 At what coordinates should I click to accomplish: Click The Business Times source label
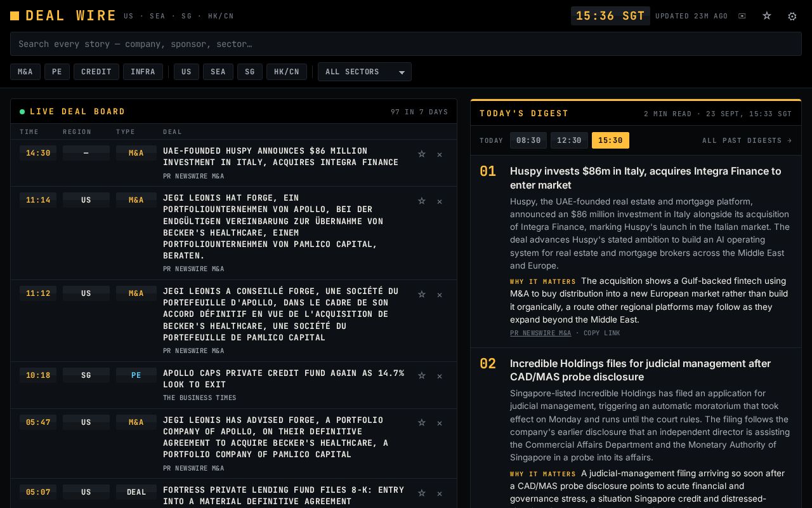pos(199,398)
